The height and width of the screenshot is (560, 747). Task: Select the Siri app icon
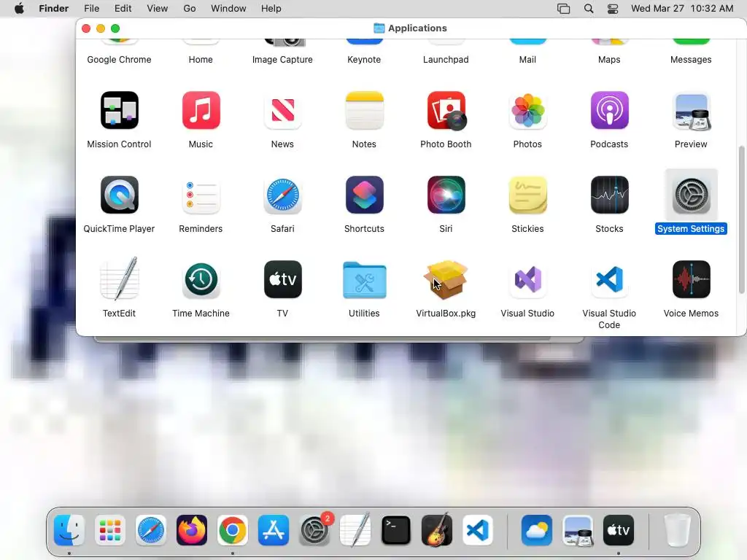point(446,195)
